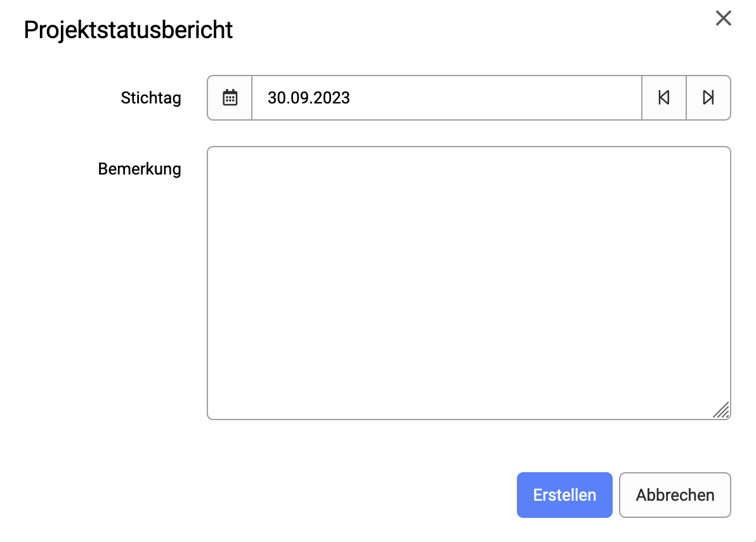
Task: Jump to next date with skip-forward icon
Action: tap(708, 98)
